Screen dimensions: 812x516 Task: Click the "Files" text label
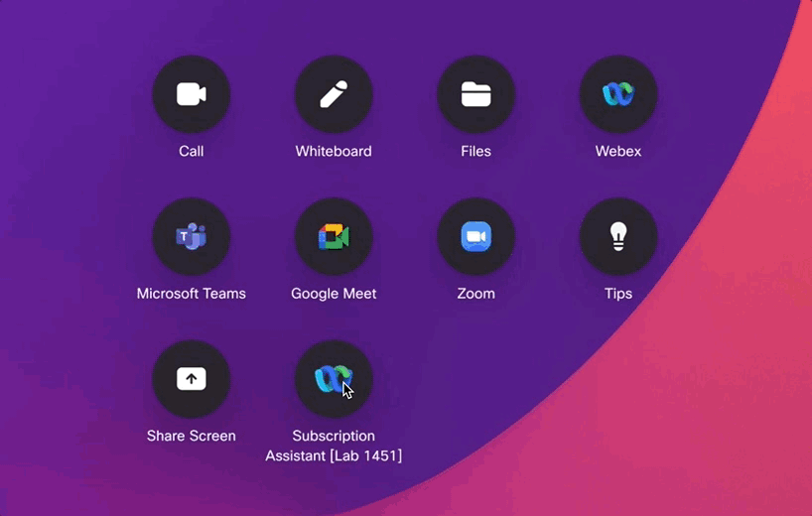476,152
